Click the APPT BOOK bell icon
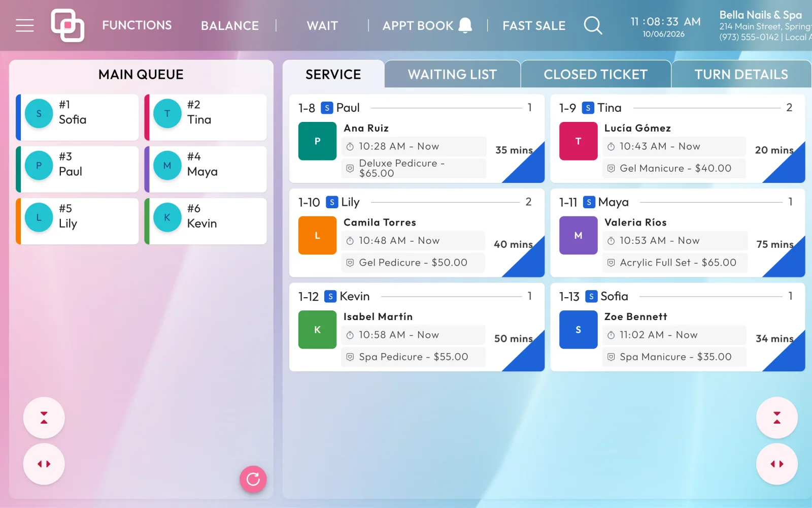The width and height of the screenshot is (812, 508). [x=465, y=25]
